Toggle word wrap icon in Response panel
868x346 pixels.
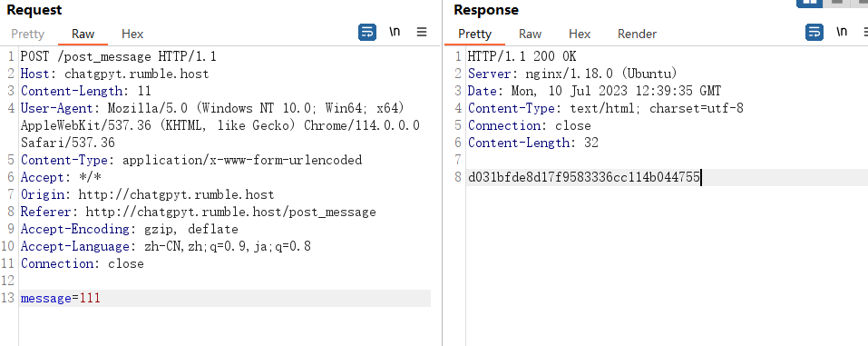pyautogui.click(x=814, y=32)
